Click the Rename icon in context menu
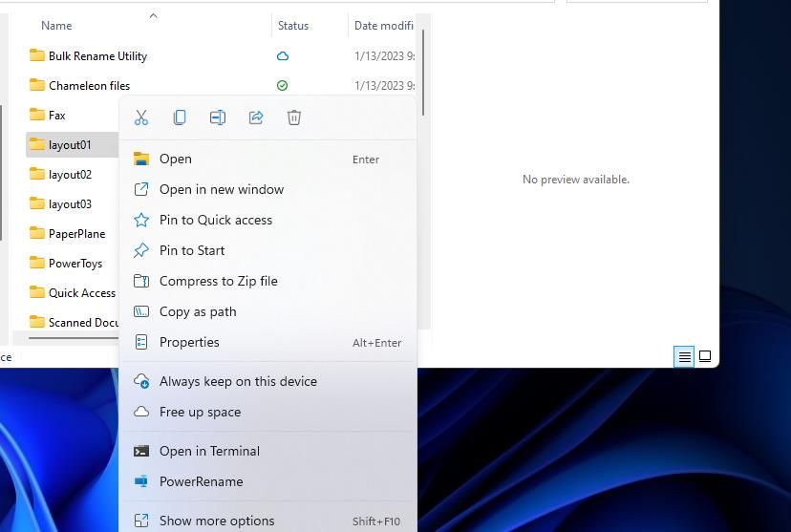This screenshot has height=532, width=791. coord(218,117)
